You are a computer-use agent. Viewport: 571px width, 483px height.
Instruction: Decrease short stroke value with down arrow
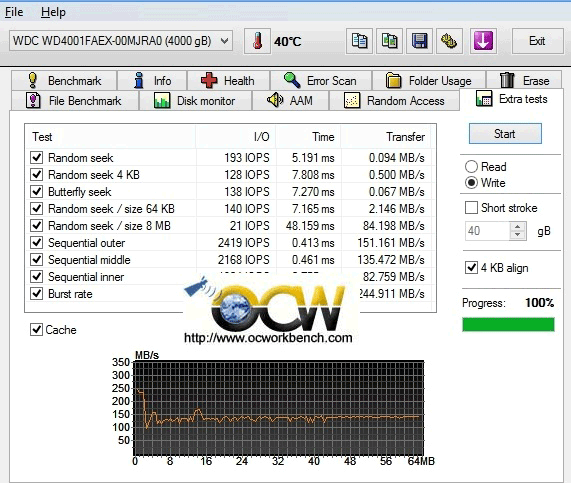[x=517, y=235]
